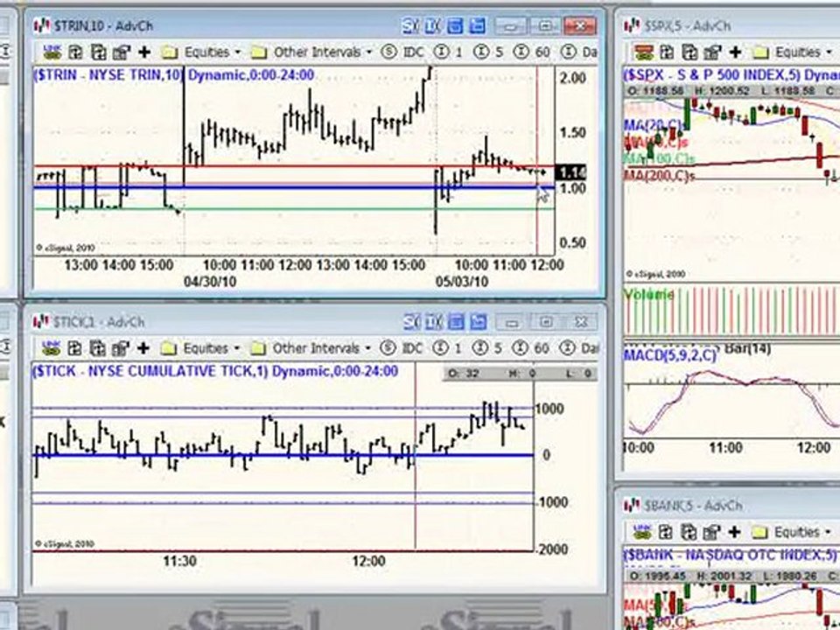
Task: Open Equities dropdown in $TICK window
Action: click(x=199, y=348)
